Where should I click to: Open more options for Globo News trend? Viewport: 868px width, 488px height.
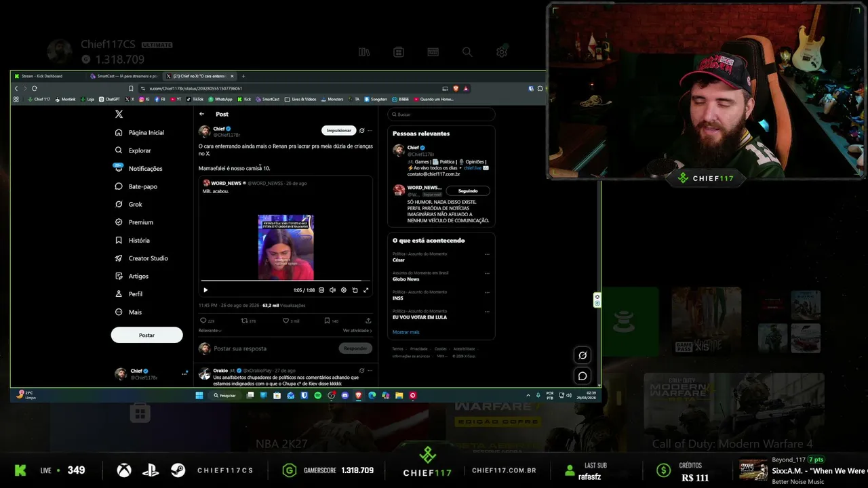click(x=487, y=273)
